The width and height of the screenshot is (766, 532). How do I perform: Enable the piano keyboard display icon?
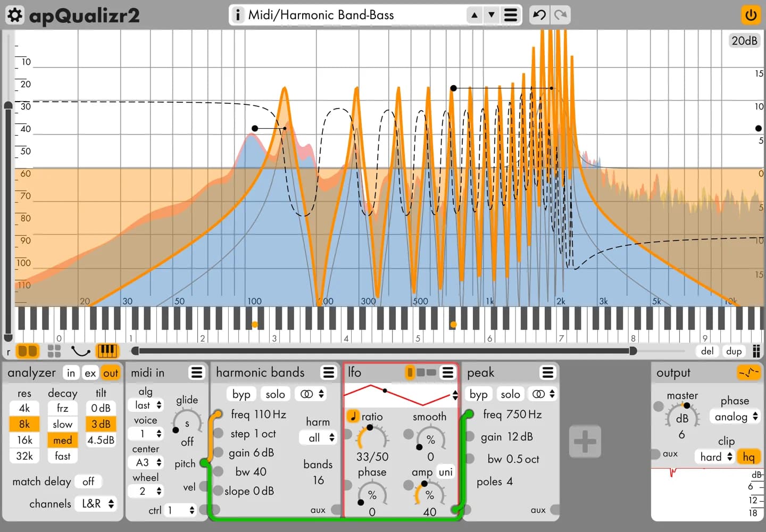107,351
